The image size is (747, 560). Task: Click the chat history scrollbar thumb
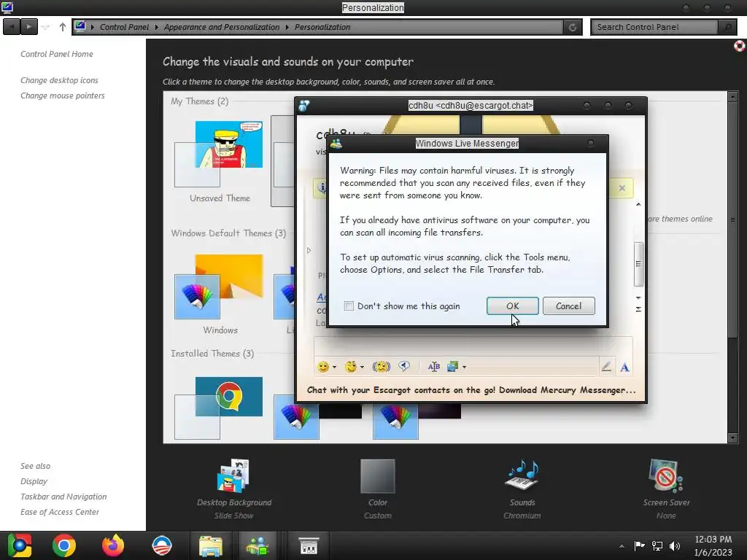pos(638,264)
